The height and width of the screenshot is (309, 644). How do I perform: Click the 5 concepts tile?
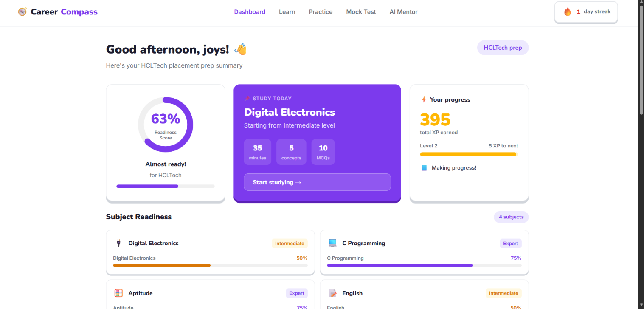[x=291, y=152]
